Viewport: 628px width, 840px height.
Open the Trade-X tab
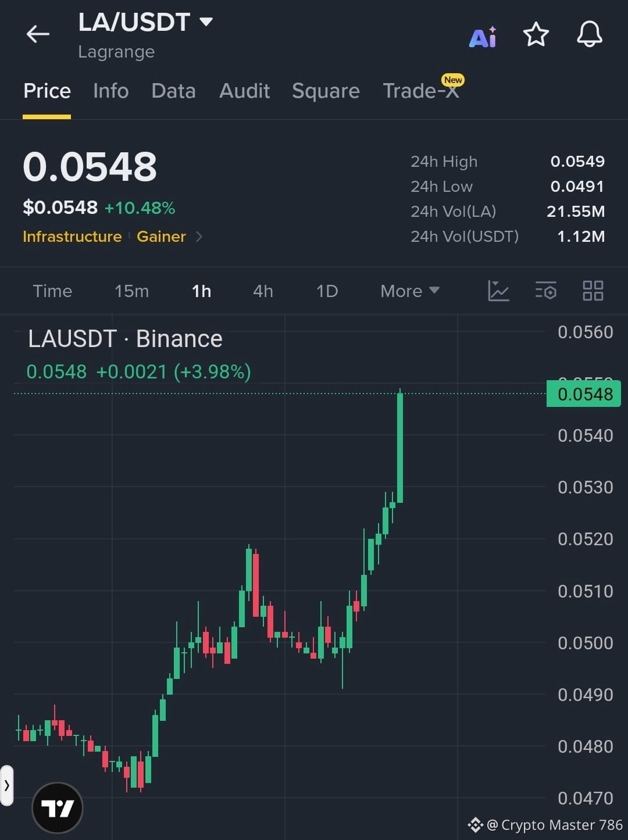pos(422,90)
